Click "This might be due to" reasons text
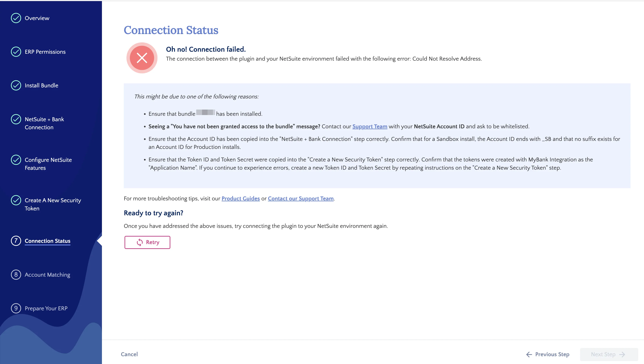The width and height of the screenshot is (644, 364). 197,96
